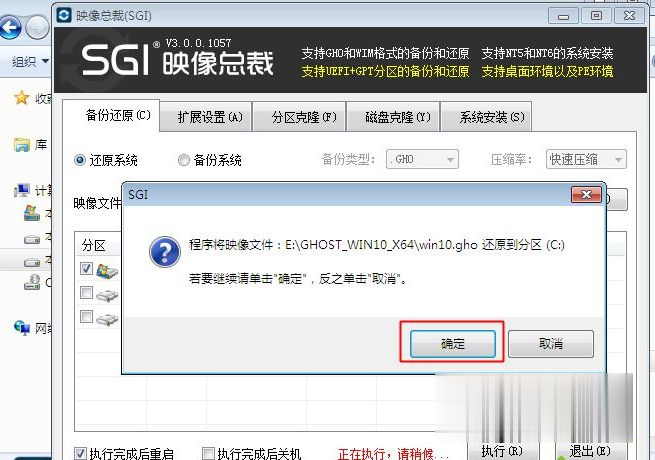This screenshot has height=460, width=655.
Task: Click the 分区 column header
Action: click(x=93, y=245)
